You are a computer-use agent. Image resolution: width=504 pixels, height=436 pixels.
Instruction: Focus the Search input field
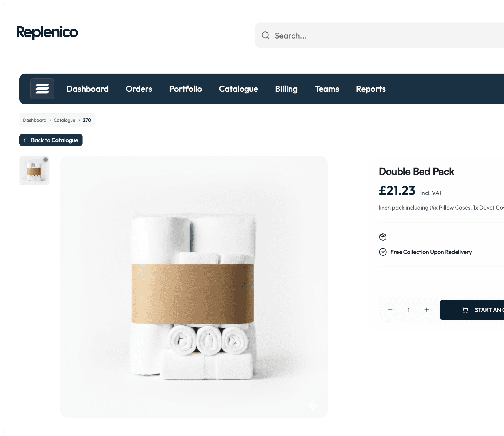(379, 35)
